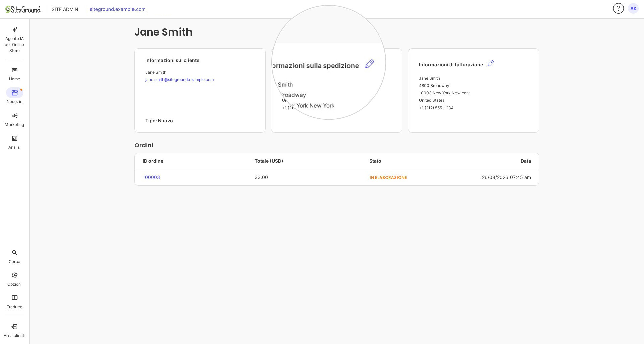Click the Ordini section heading

[144, 145]
